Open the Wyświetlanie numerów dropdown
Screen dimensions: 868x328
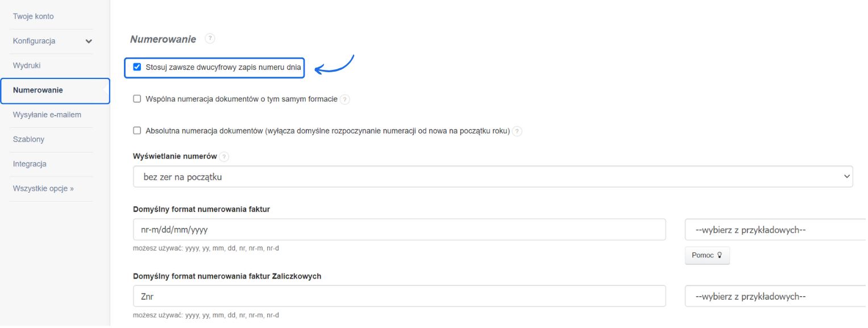[x=493, y=177]
